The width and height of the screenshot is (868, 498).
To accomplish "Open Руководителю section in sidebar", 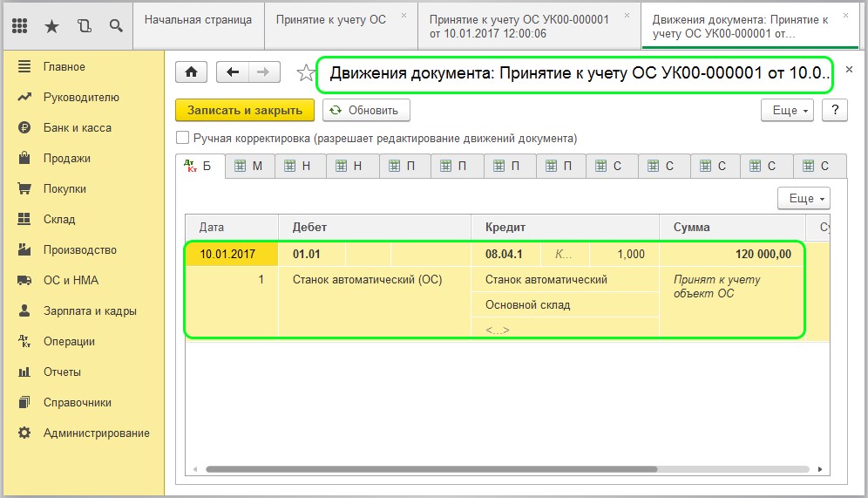I will click(81, 98).
